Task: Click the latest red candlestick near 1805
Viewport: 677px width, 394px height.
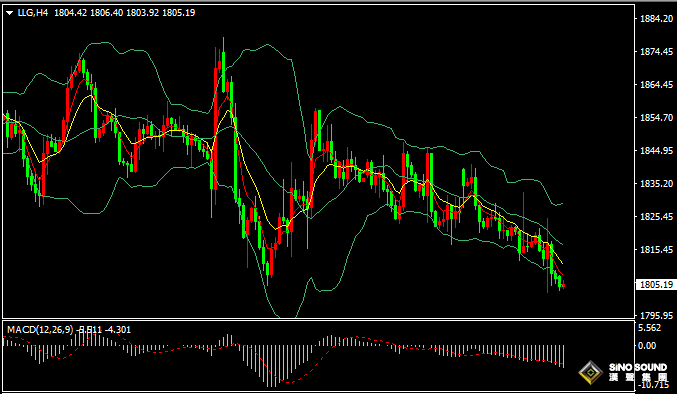Action: coord(563,285)
